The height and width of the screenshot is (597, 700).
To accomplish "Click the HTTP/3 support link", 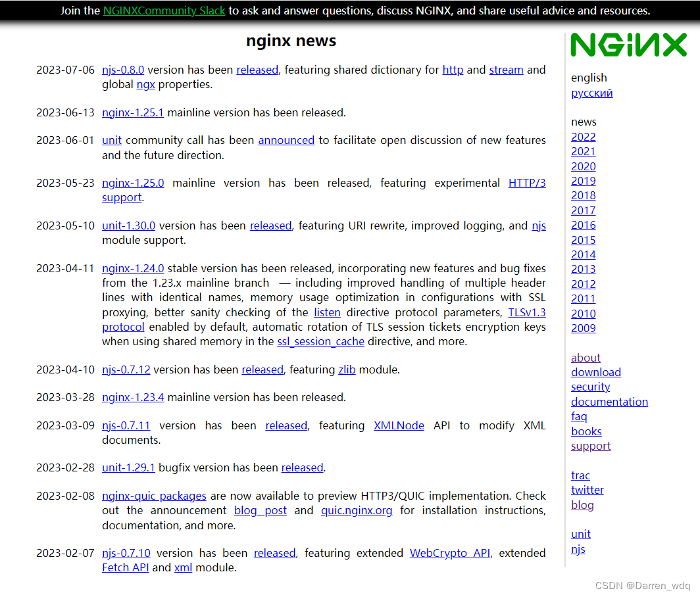I will (x=527, y=183).
